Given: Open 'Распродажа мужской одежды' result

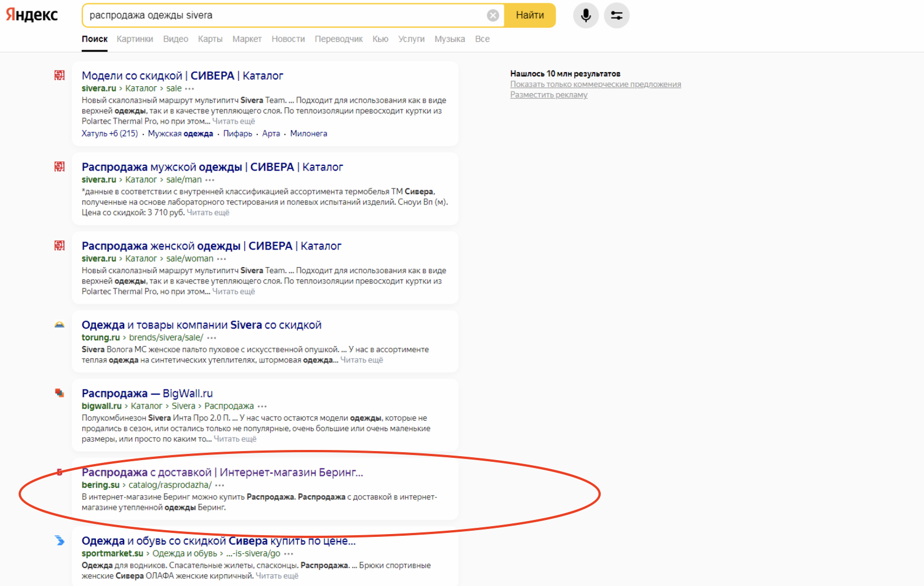Looking at the screenshot, I should (x=212, y=167).
